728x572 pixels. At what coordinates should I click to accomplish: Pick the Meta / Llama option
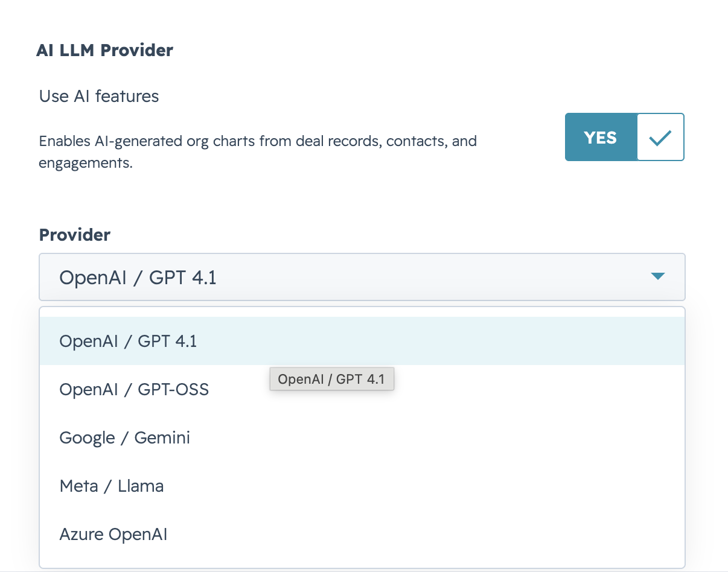tap(362, 486)
